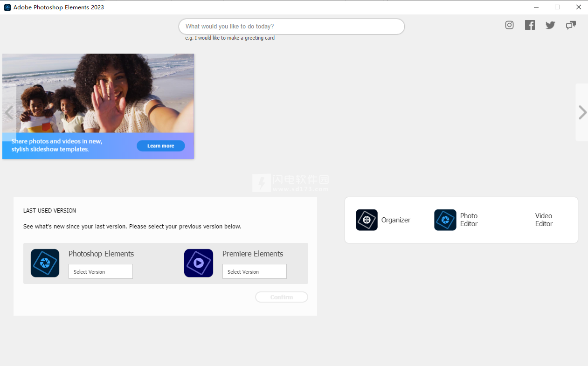588x366 pixels.
Task: Close the Photoshop Elements 2023 window
Action: pos(578,7)
